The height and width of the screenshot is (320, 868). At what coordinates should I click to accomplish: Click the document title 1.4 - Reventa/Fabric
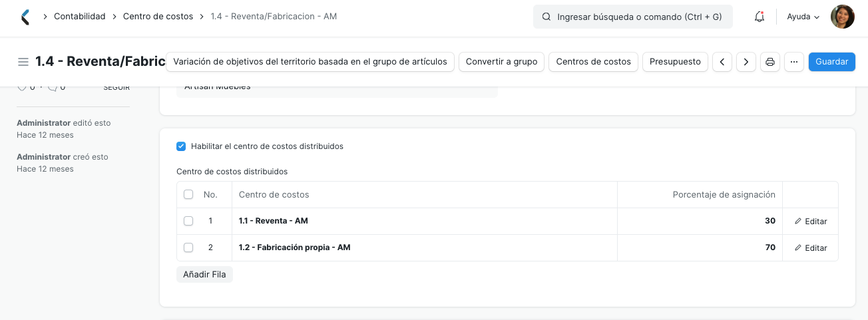pos(100,62)
